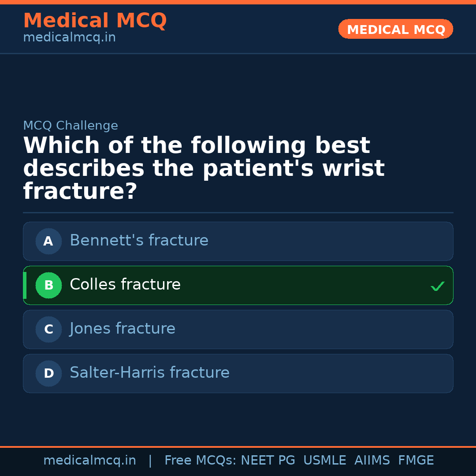Open the USMLE section in footer
The image size is (476, 476).
(x=325, y=460)
